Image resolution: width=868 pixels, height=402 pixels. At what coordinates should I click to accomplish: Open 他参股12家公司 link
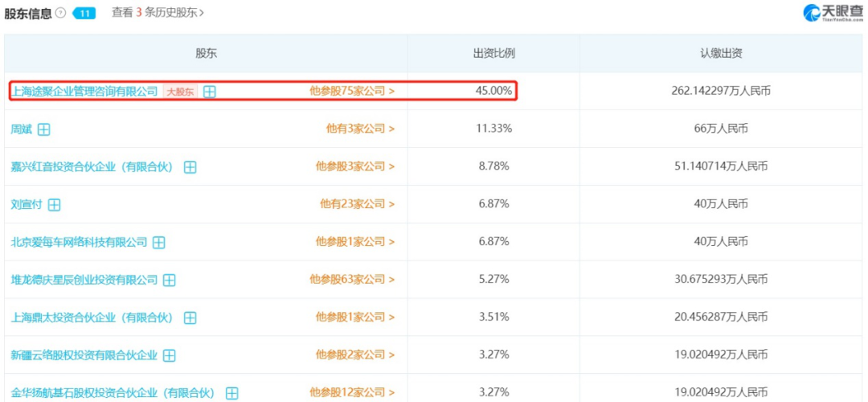(x=352, y=392)
